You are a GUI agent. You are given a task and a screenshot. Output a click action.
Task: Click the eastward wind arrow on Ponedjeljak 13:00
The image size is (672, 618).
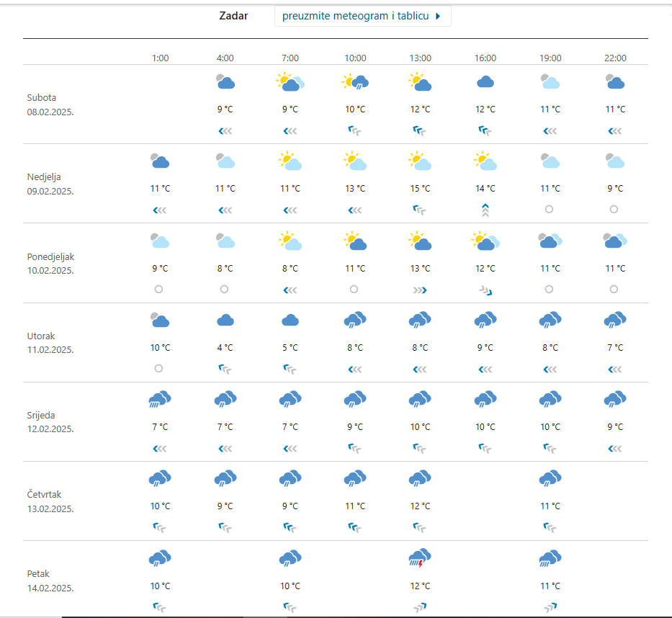[420, 290]
